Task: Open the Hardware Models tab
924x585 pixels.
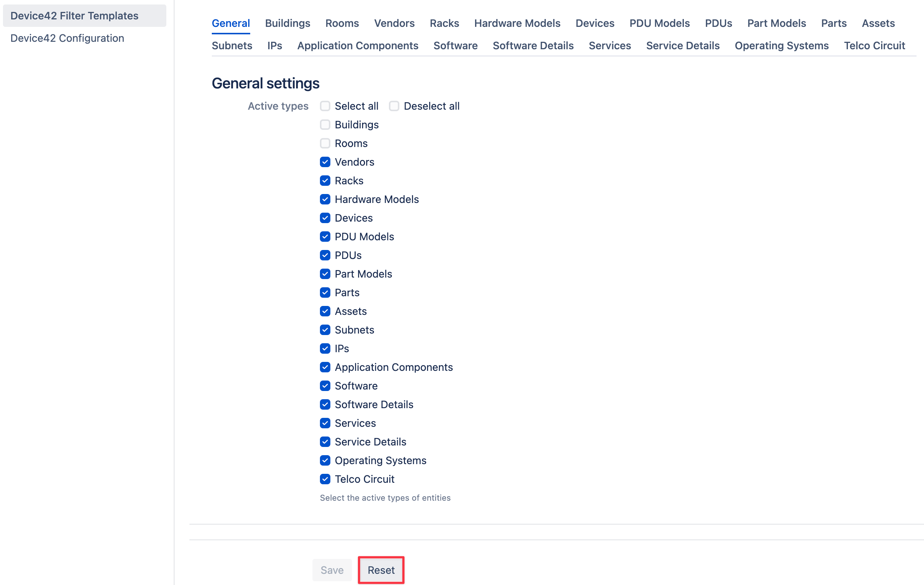Action: click(x=517, y=23)
